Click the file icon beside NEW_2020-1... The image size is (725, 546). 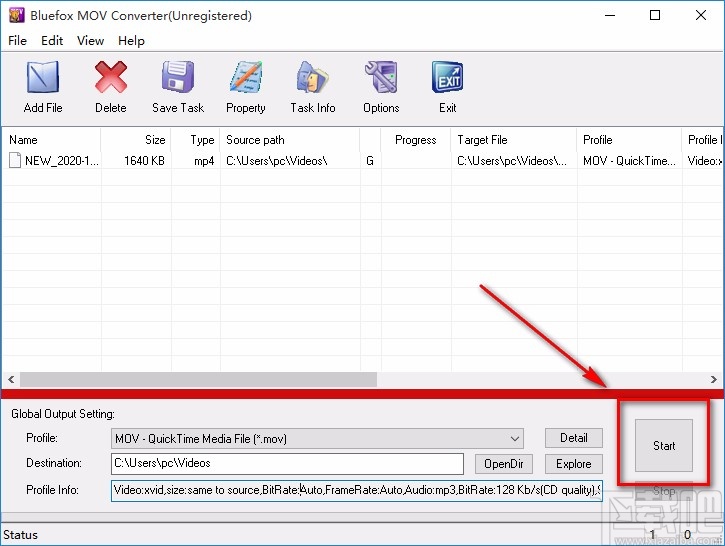coord(15,160)
